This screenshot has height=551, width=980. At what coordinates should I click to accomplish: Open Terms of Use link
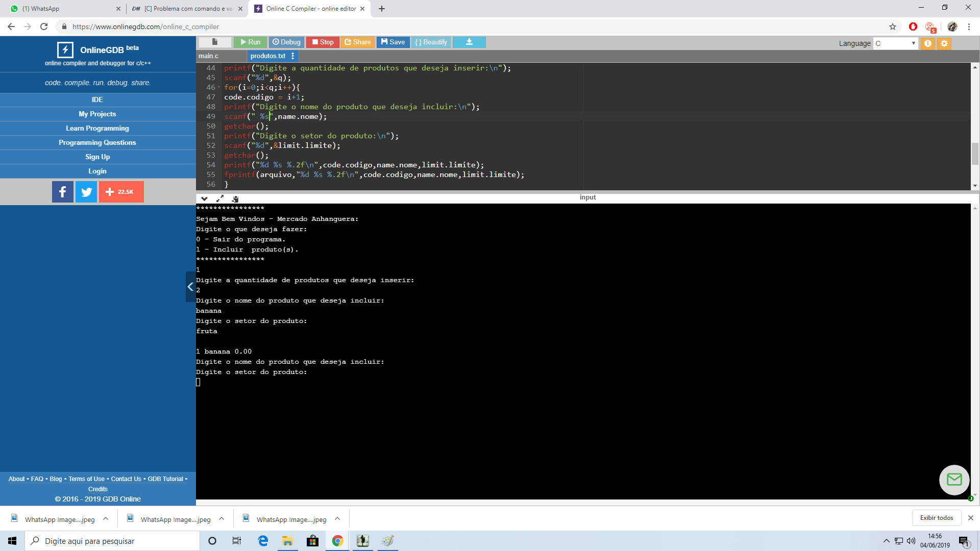click(86, 479)
